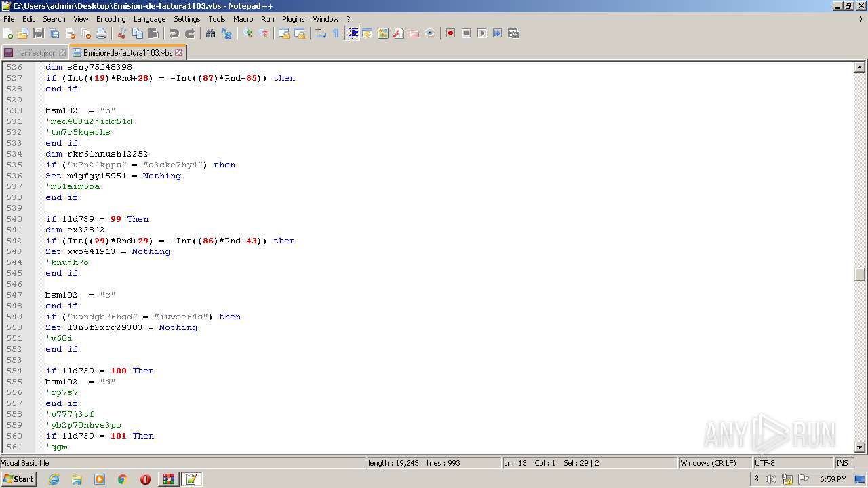Redo action via toolbar arrow
The height and width of the screenshot is (488, 868).
[190, 33]
